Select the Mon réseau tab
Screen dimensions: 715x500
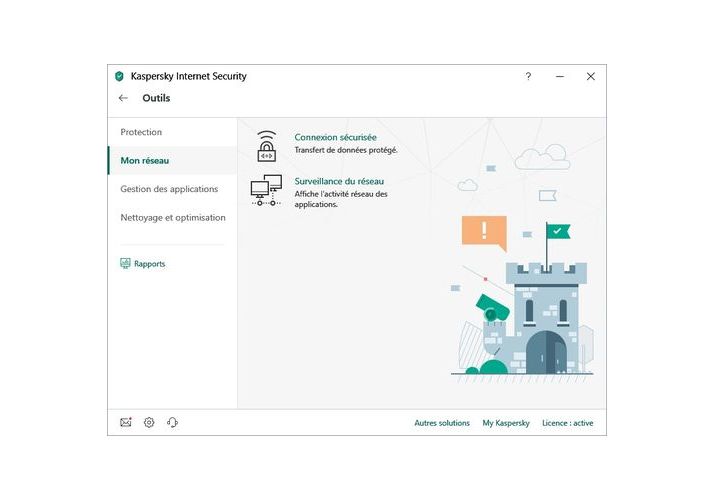pyautogui.click(x=145, y=160)
